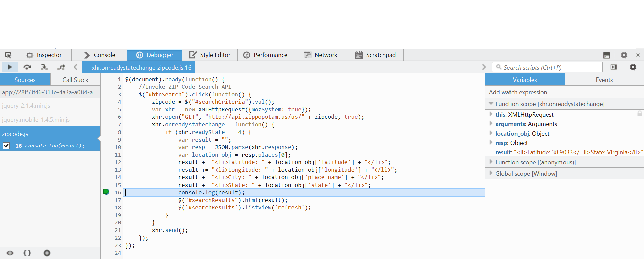
Task: Add a watch expression
Action: click(565, 92)
